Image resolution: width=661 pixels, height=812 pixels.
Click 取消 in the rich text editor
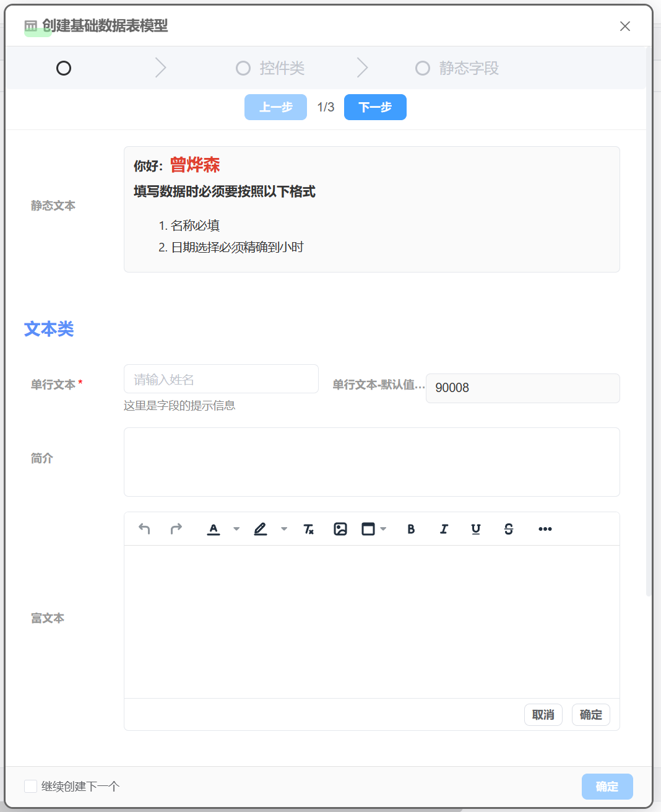tap(543, 715)
